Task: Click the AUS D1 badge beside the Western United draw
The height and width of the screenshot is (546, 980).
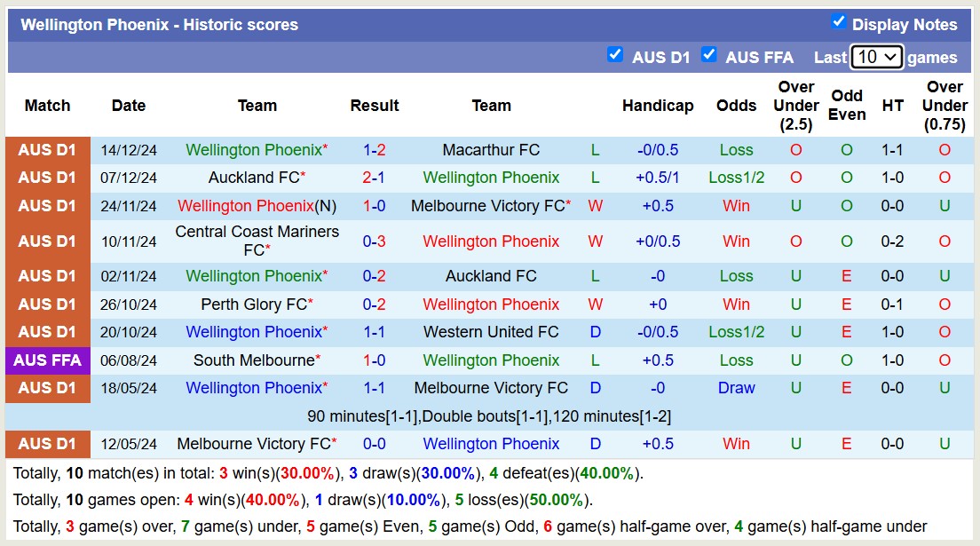Action: pyautogui.click(x=47, y=332)
